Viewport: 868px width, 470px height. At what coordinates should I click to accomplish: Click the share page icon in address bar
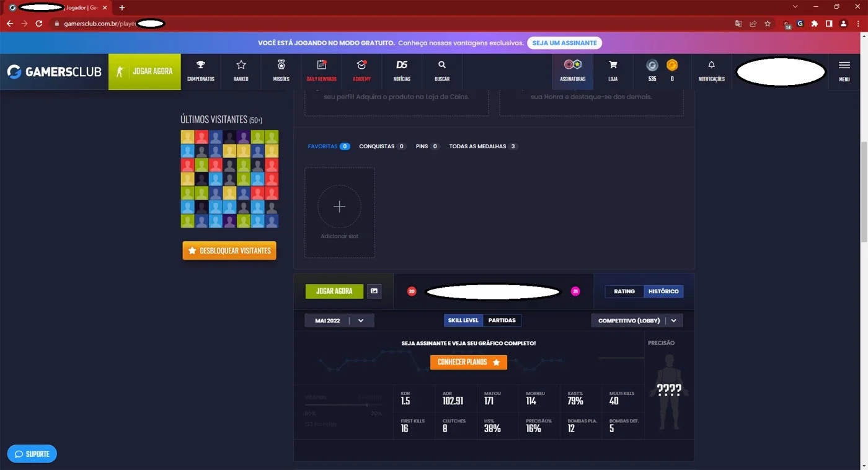click(753, 24)
